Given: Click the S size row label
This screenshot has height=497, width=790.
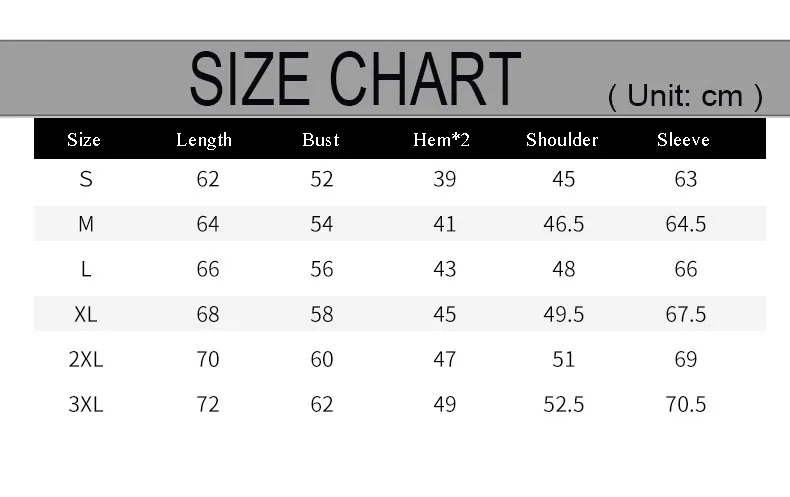Looking at the screenshot, I should (x=86, y=179).
